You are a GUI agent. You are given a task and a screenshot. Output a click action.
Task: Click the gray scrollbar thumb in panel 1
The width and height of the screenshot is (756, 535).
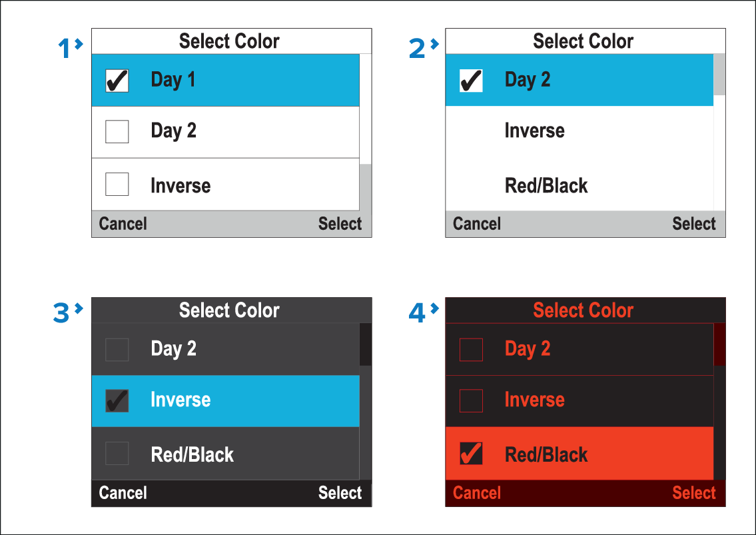point(366,187)
